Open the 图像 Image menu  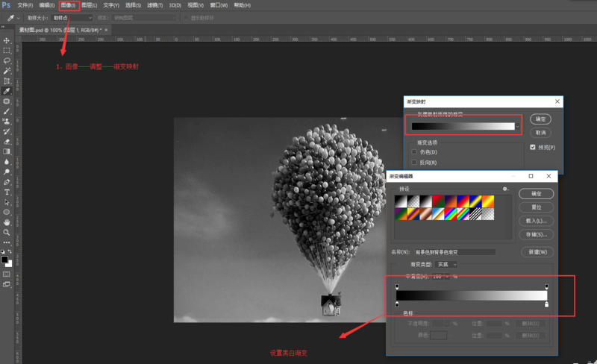pyautogui.click(x=69, y=5)
